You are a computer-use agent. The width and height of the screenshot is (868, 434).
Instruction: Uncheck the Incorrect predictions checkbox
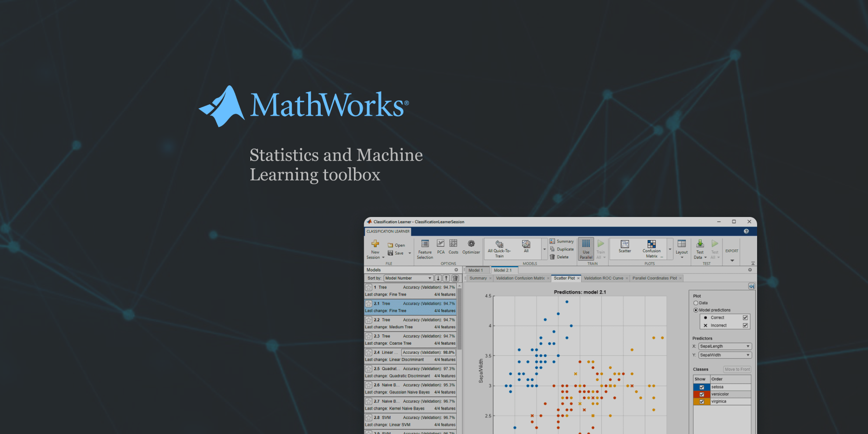point(745,325)
